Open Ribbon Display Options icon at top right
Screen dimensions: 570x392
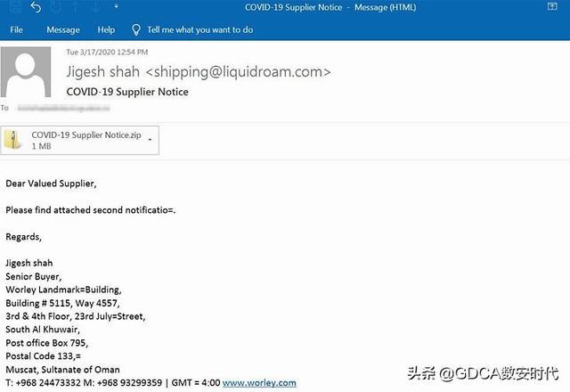point(552,6)
